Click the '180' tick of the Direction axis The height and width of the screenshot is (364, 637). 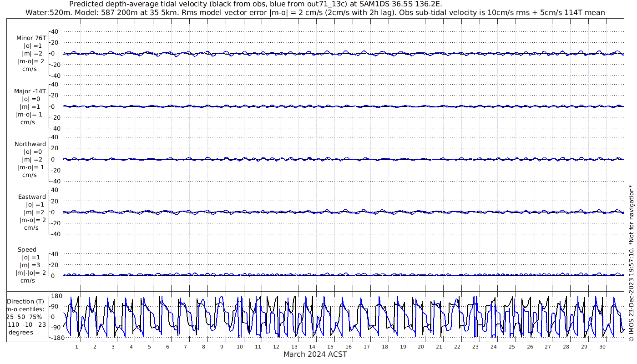pos(56,296)
